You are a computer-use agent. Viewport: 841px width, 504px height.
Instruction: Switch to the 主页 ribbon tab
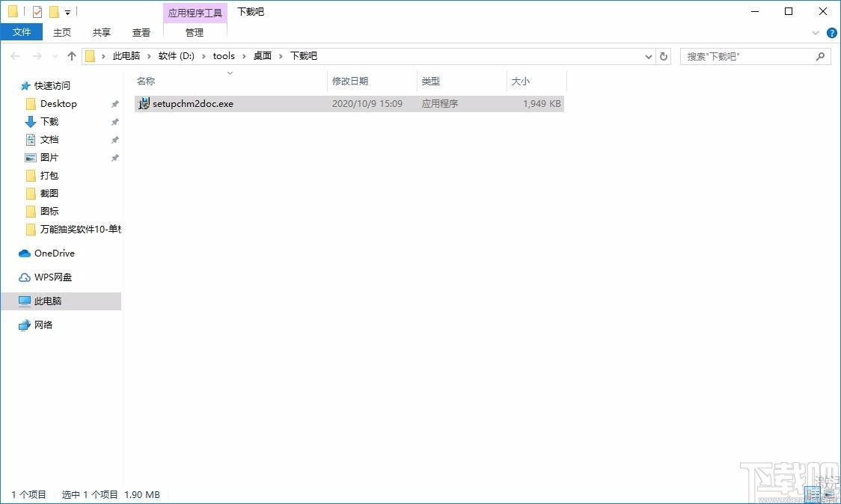tap(61, 32)
